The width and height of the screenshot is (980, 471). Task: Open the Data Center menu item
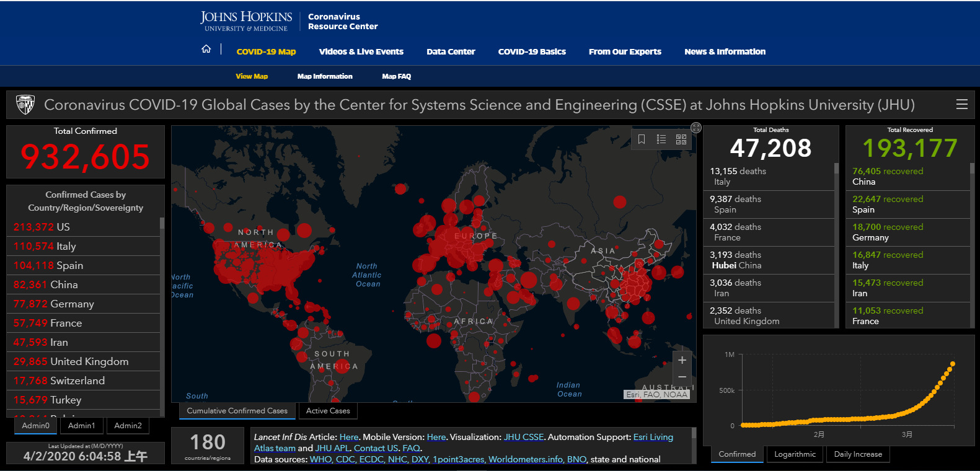click(x=451, y=51)
